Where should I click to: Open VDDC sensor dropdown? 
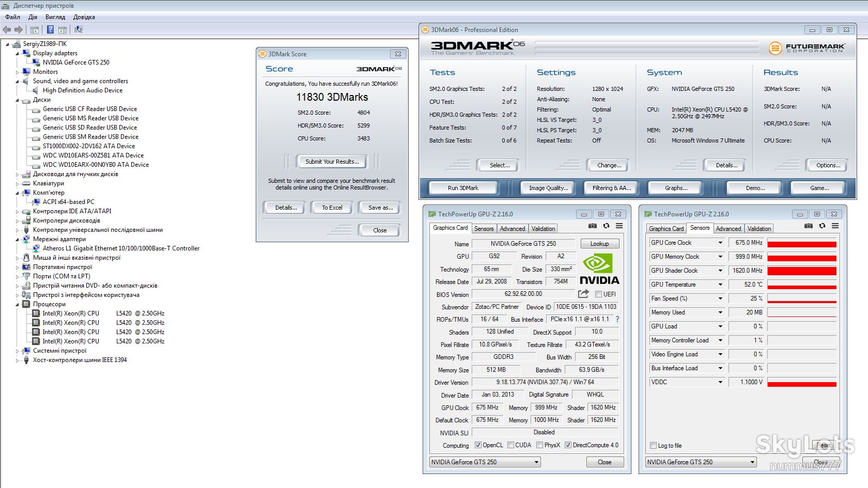click(720, 382)
